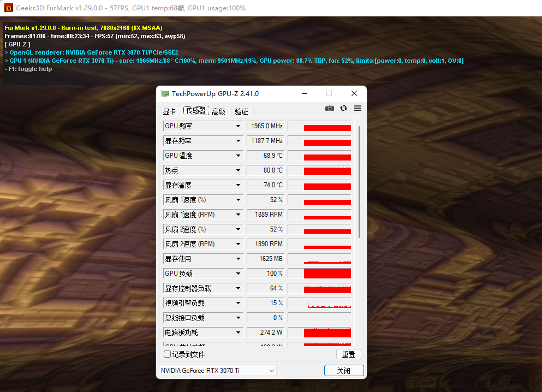The image size is (542, 392).
Task: Click the 64 % memory controller value
Action: 265,288
